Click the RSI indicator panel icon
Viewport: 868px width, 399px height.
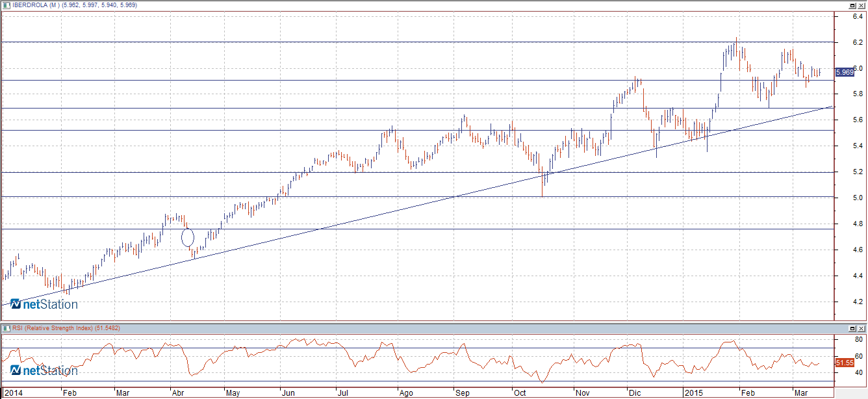[x=6, y=328]
